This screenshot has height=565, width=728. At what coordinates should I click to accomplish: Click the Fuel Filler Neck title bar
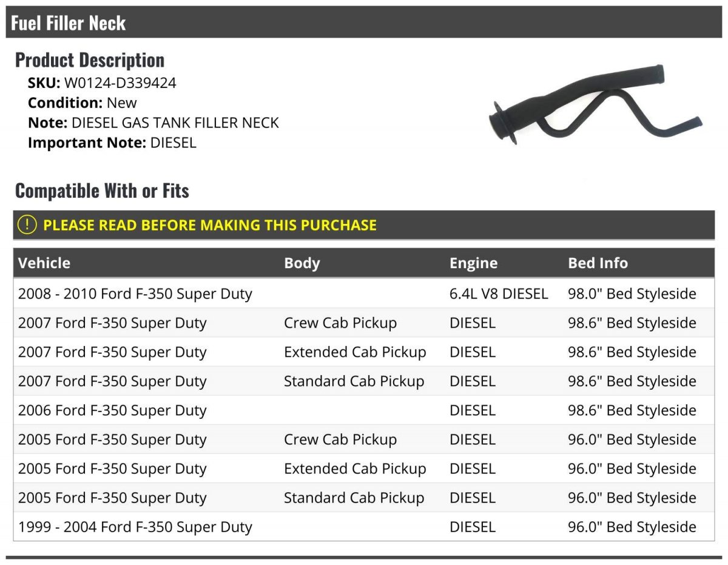pyautogui.click(x=68, y=23)
